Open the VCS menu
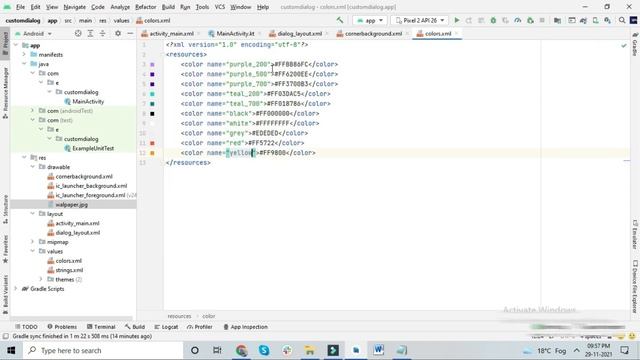The height and width of the screenshot is (360, 640). pyautogui.click(x=220, y=7)
